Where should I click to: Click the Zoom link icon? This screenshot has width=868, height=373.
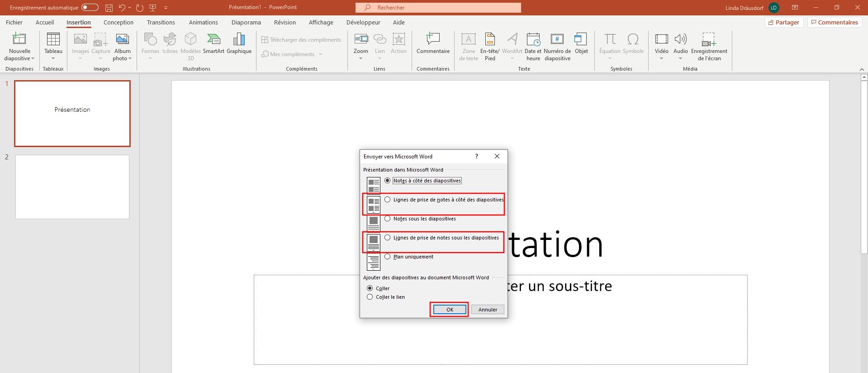(x=361, y=39)
